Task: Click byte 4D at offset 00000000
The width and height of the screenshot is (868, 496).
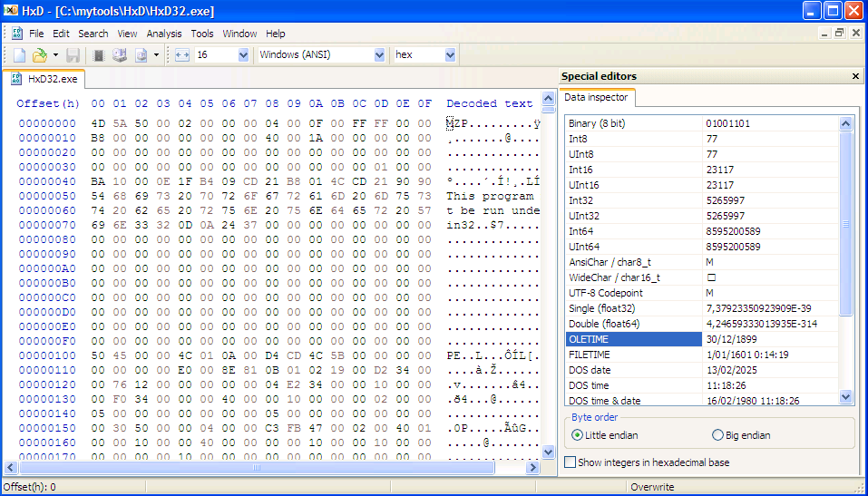Action: 98,123
